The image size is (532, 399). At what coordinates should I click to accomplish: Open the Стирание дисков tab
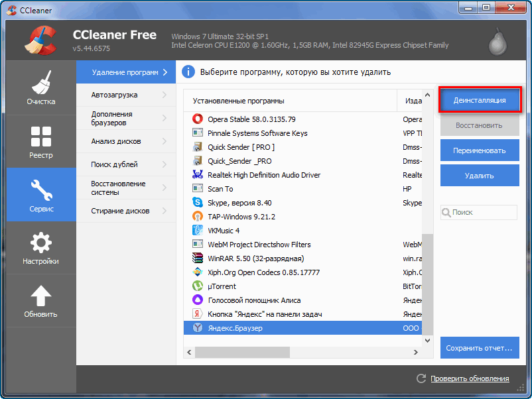click(x=126, y=211)
